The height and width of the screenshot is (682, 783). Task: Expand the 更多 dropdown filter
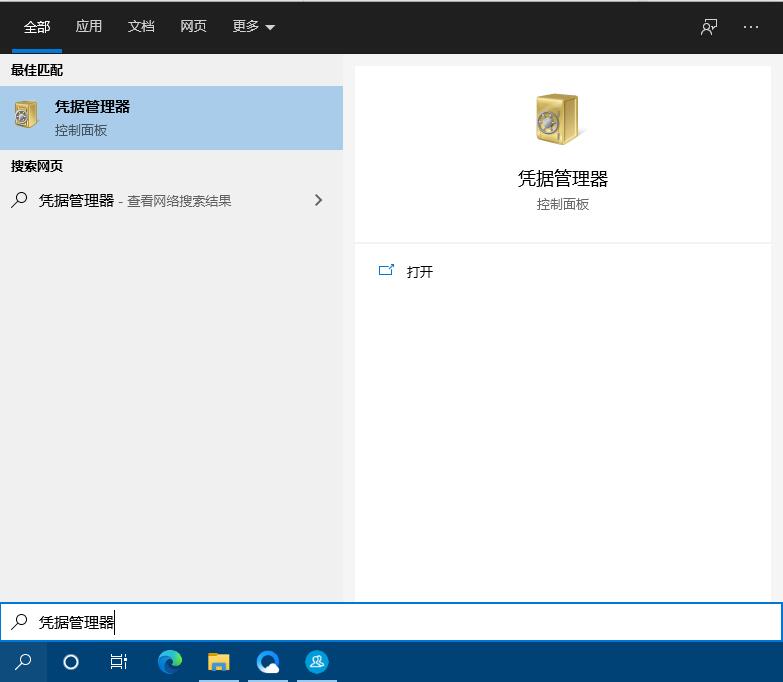253,27
